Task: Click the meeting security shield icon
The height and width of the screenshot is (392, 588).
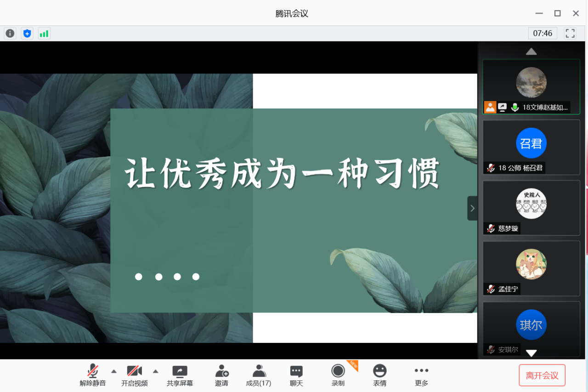Action: coord(27,33)
